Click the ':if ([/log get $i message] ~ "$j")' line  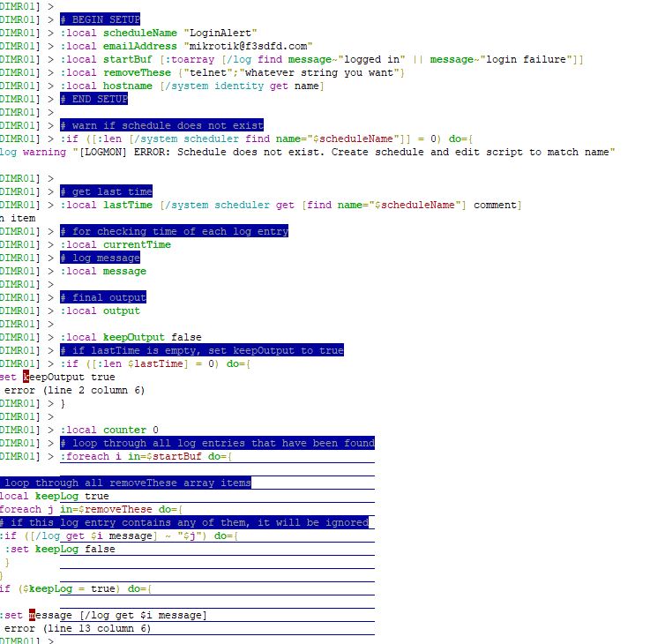[x=119, y=535]
